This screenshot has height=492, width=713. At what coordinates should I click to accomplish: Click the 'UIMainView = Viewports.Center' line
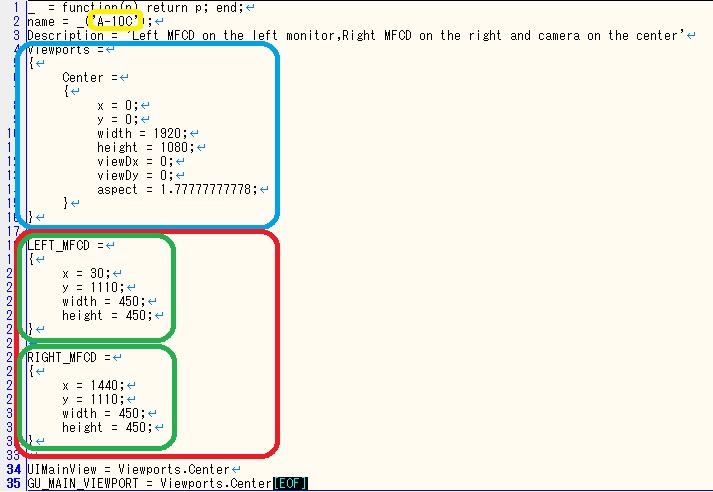tap(128, 469)
